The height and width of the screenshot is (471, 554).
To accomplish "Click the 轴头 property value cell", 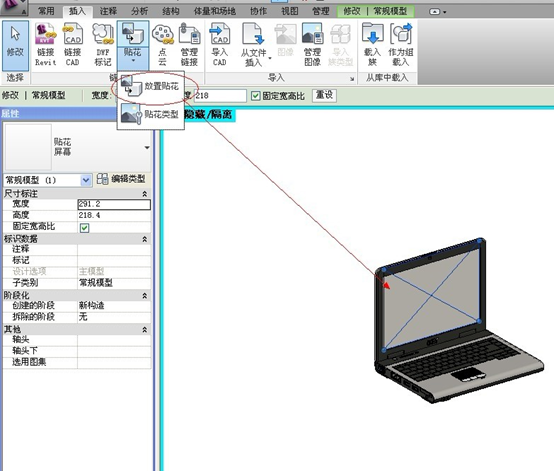I will (x=114, y=340).
